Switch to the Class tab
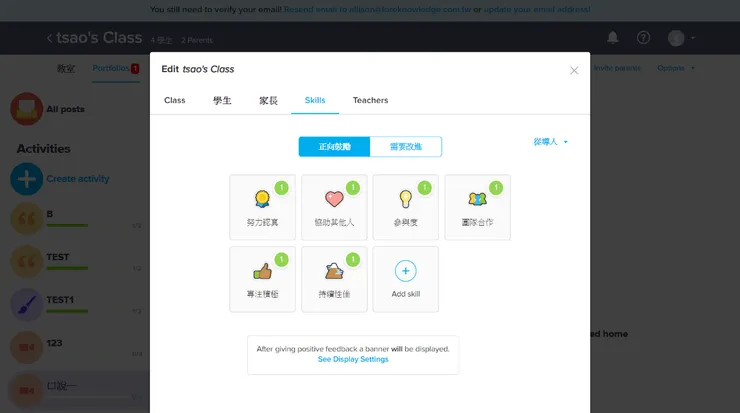Image resolution: width=740 pixels, height=413 pixels. [x=175, y=100]
